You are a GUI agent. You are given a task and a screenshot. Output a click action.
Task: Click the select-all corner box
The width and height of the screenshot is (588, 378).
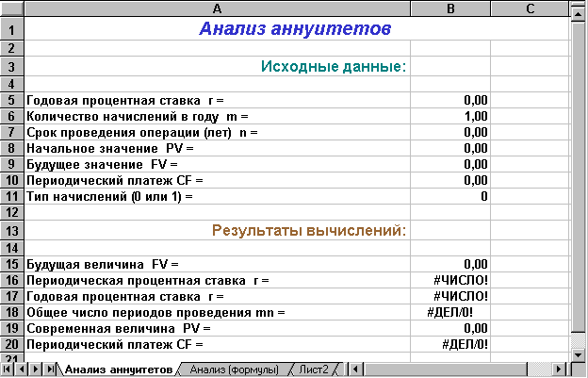[11, 8]
